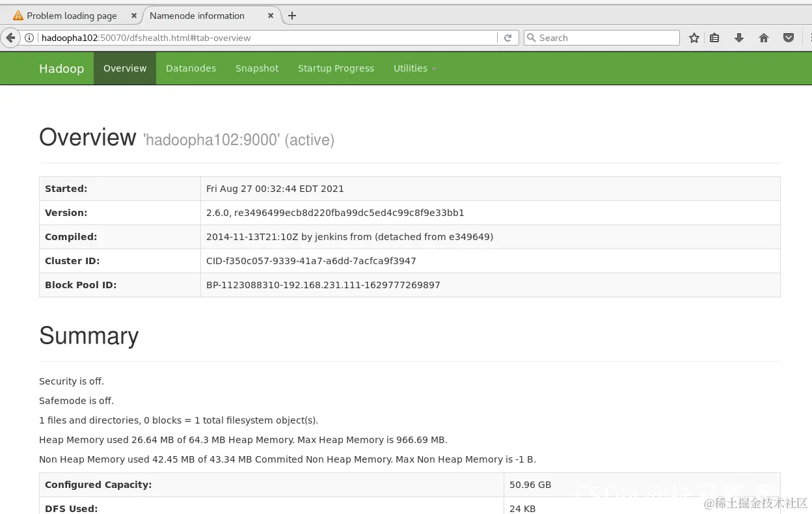Viewport: 812px width, 514px height.
Task: Open the Snapshot nav tab
Action: (257, 68)
